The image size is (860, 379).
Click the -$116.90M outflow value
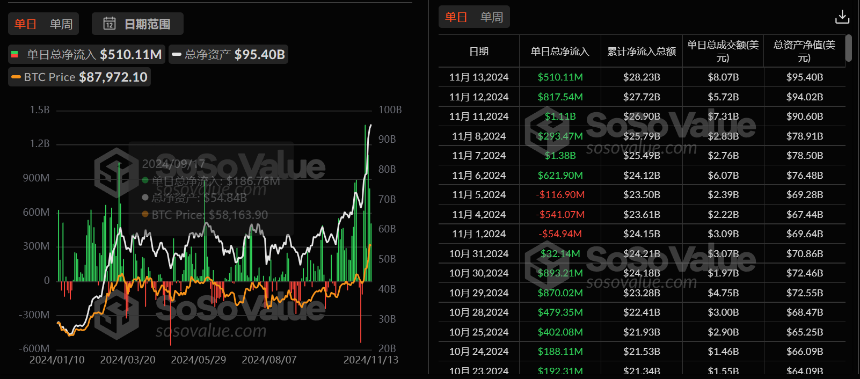pyautogui.click(x=560, y=195)
